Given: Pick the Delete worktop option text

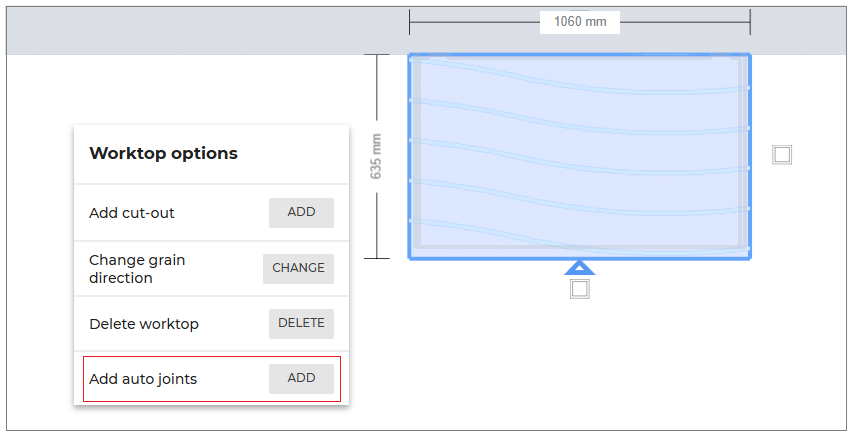Looking at the screenshot, I should coord(144,324).
